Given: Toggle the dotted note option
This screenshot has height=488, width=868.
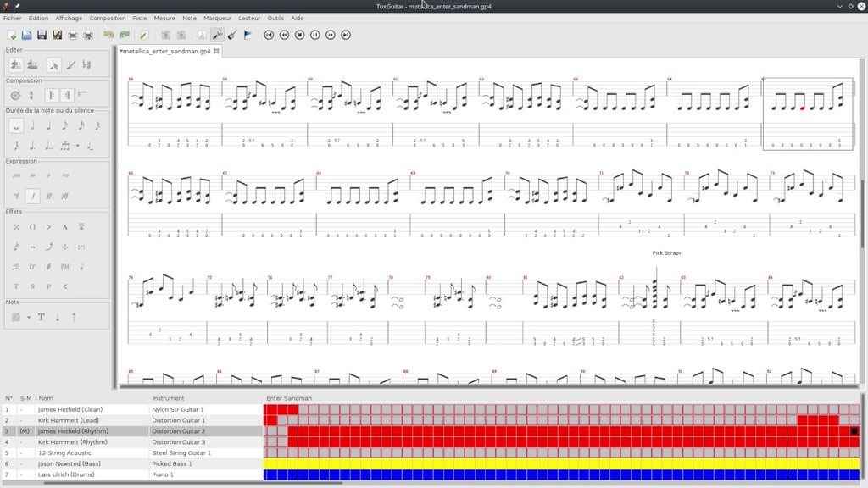Looking at the screenshot, I should (x=32, y=146).
